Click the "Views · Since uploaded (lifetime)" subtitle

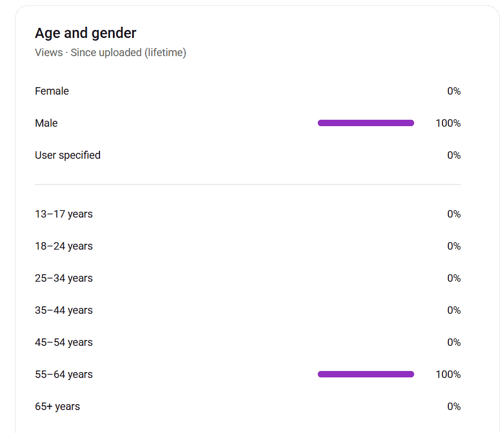[110, 52]
